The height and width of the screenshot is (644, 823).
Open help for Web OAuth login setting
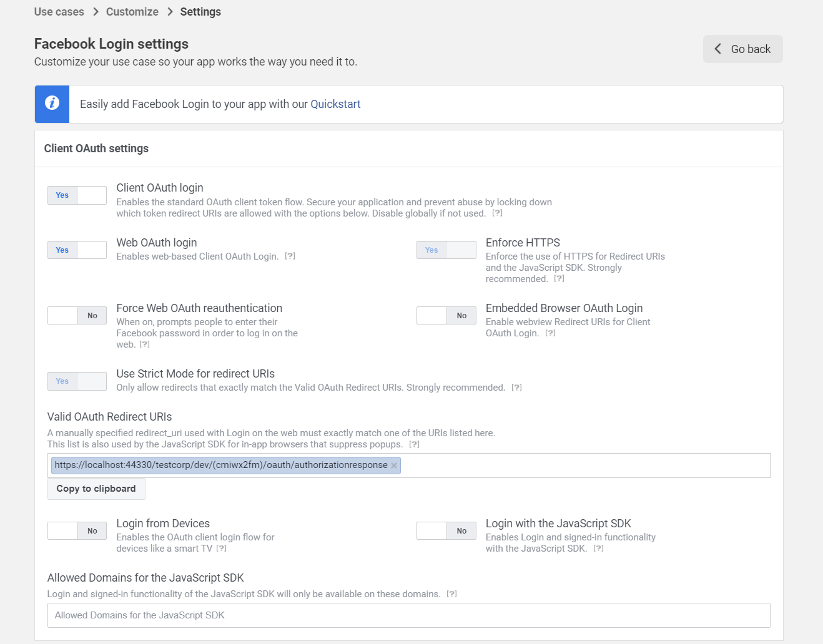point(290,256)
